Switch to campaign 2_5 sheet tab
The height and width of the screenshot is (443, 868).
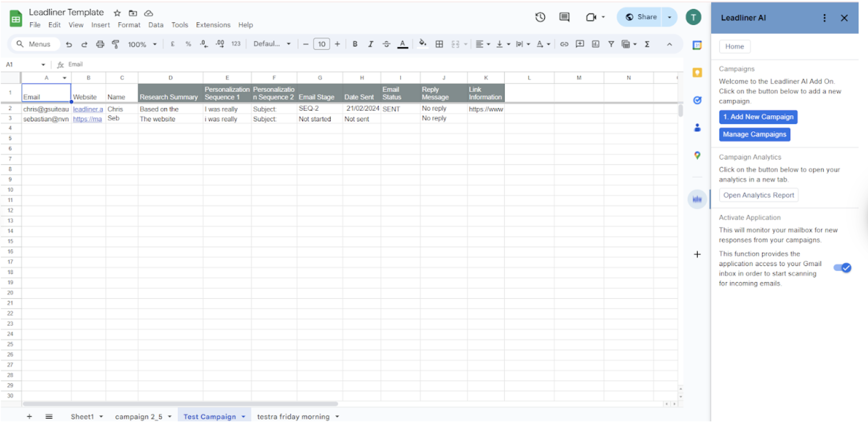pos(139,417)
